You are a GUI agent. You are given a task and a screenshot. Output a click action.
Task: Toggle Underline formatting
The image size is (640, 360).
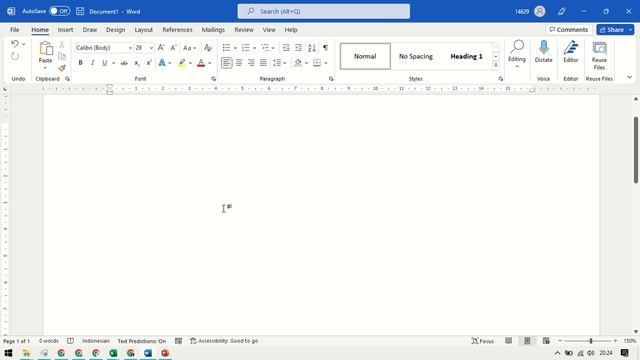point(104,63)
